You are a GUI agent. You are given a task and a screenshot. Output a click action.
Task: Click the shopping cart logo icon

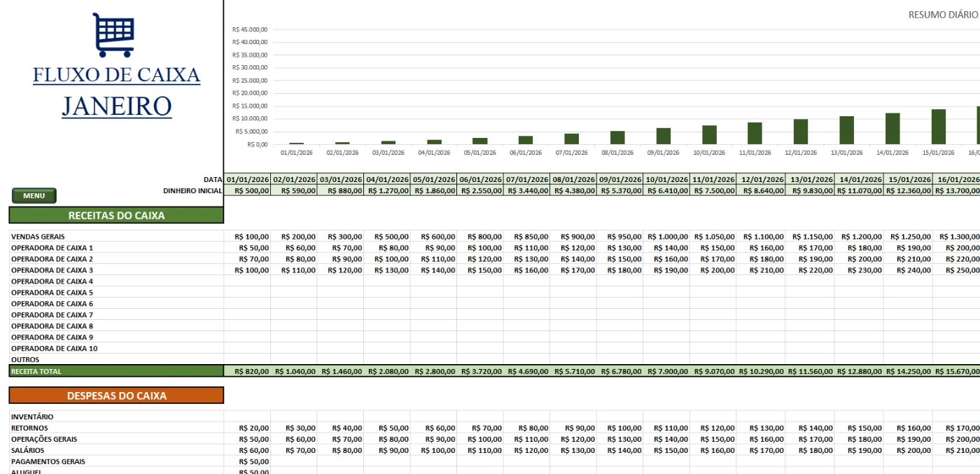[x=113, y=35]
